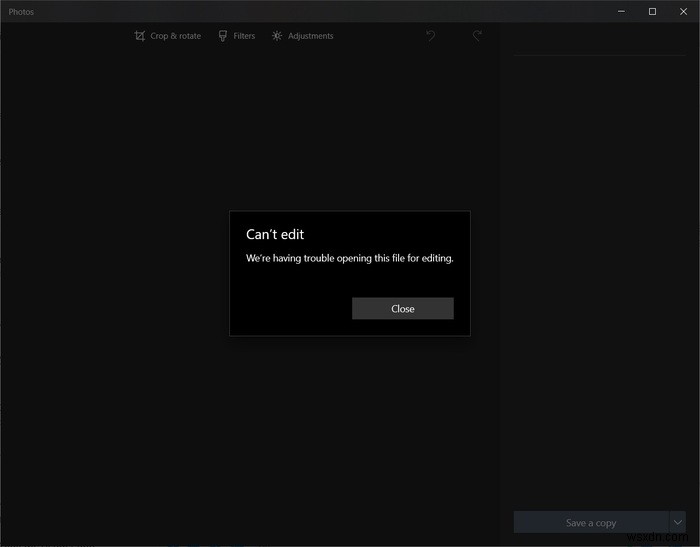Minimize the Photos window
The height and width of the screenshot is (547, 700).
(x=621, y=12)
